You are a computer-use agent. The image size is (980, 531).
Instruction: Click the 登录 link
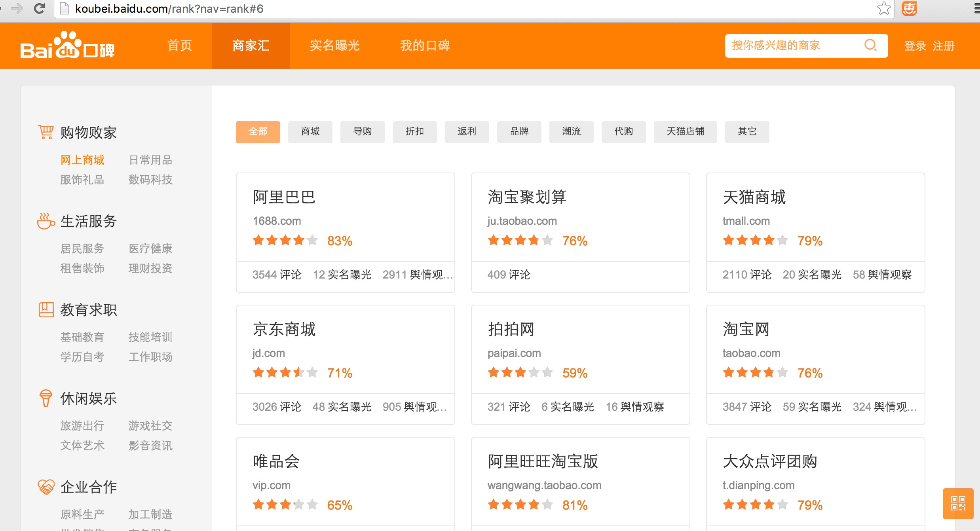(915, 46)
